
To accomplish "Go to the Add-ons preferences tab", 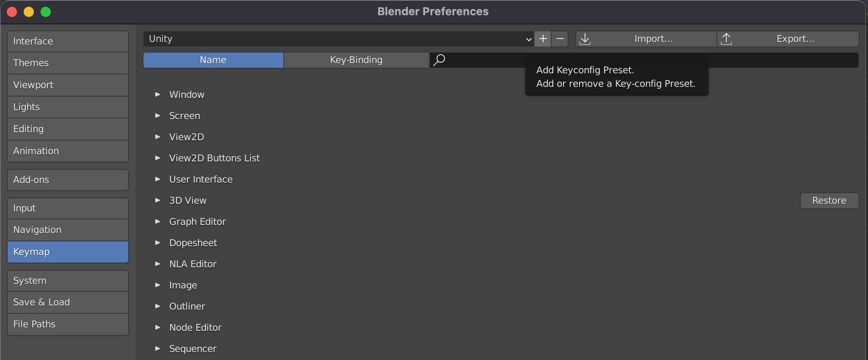I will 68,180.
